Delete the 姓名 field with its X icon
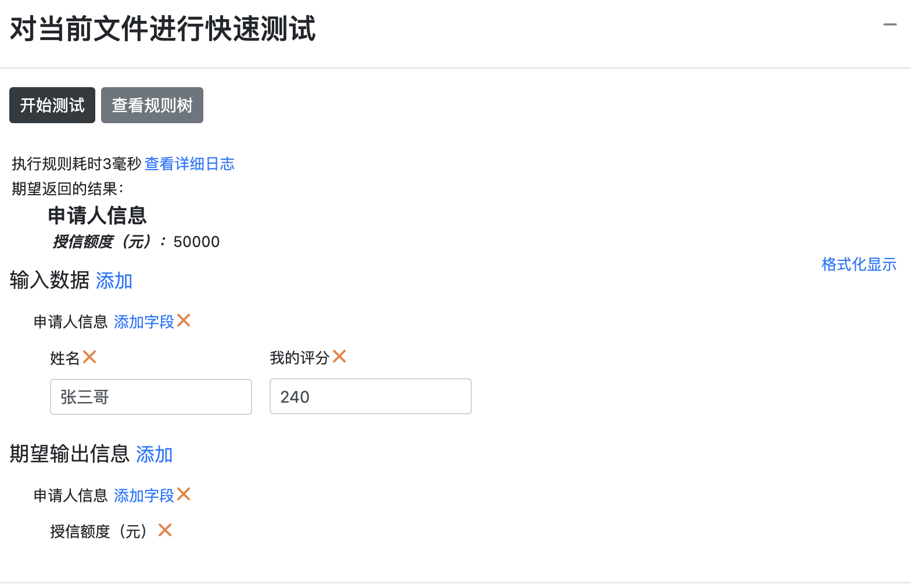The width and height of the screenshot is (911, 588). [x=89, y=357]
